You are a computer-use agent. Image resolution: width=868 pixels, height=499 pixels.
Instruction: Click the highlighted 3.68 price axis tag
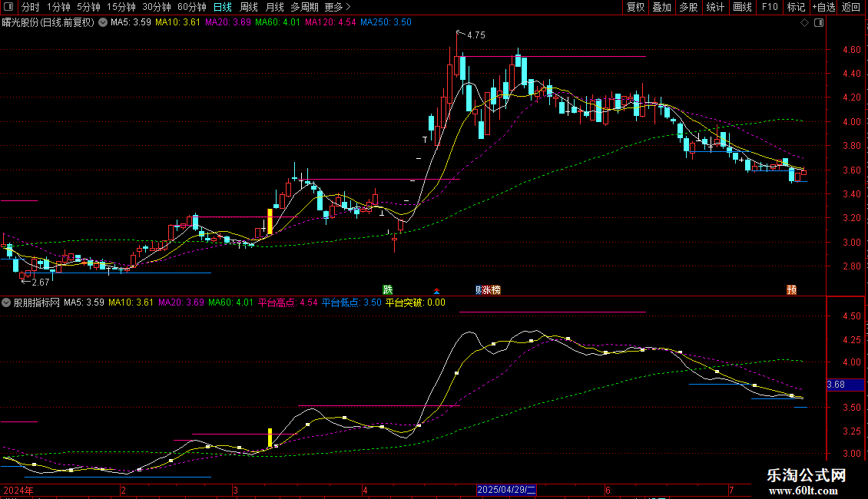[845, 385]
